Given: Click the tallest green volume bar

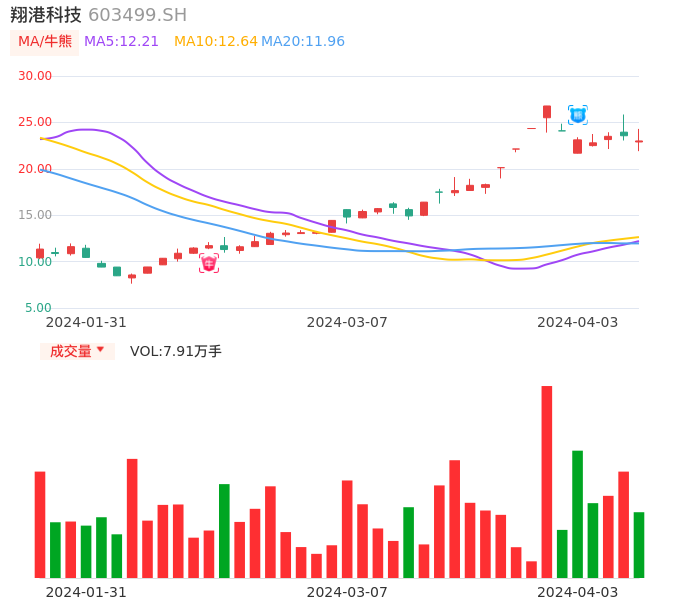Looking at the screenshot, I should tap(578, 514).
